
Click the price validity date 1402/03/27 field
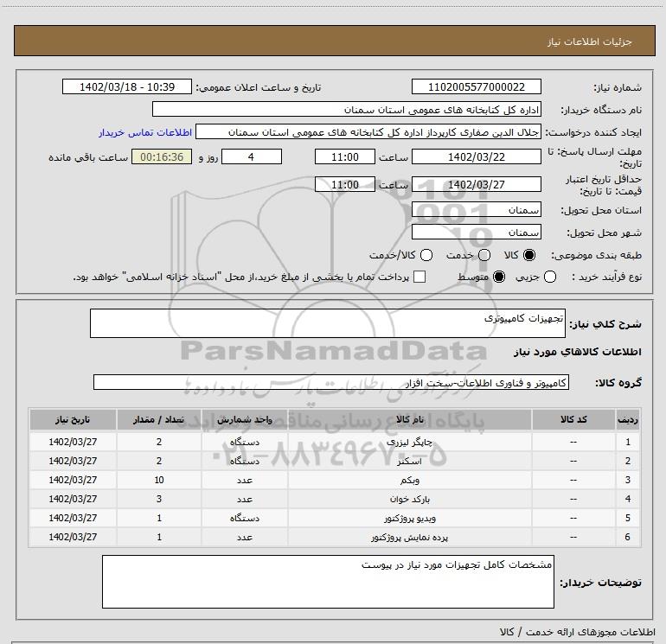coord(476,184)
